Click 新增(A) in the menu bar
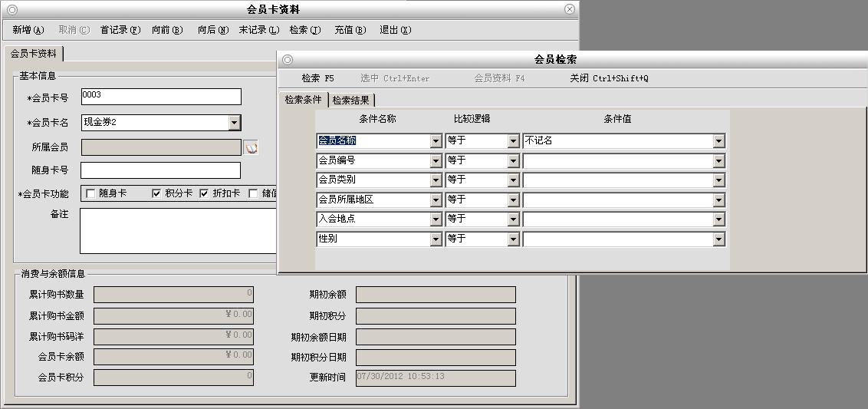The image size is (868, 409). (x=28, y=30)
